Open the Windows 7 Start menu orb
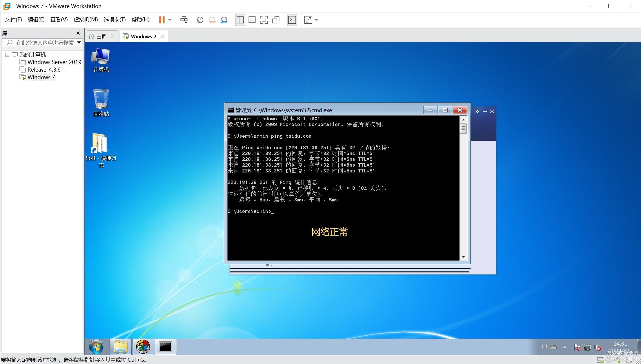Viewport: 641px width, 364px height. click(x=96, y=347)
